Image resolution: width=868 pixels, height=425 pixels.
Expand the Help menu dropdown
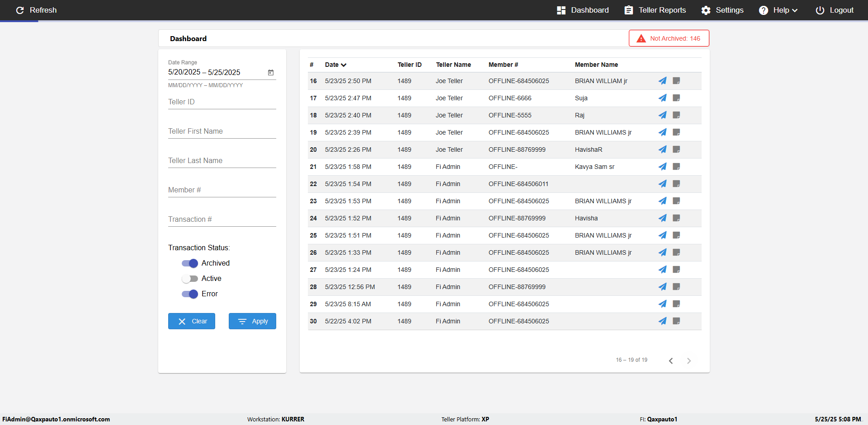[778, 10]
